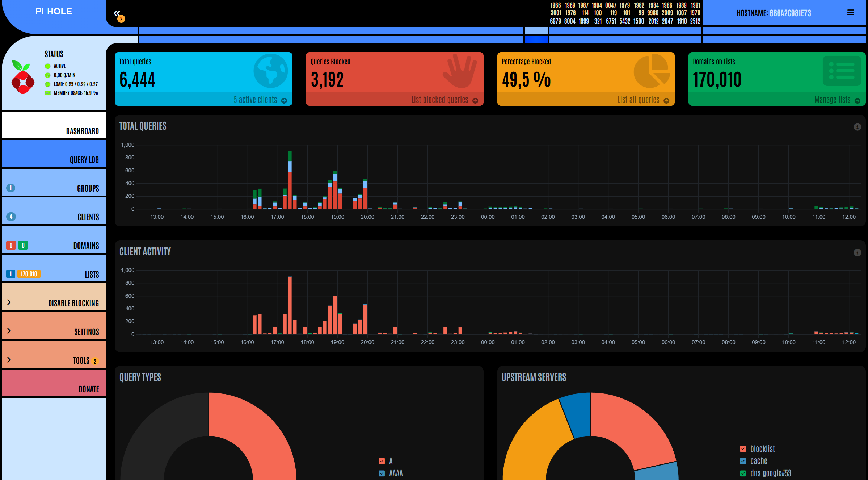Click the Groups count badge showing 1

click(x=11, y=188)
